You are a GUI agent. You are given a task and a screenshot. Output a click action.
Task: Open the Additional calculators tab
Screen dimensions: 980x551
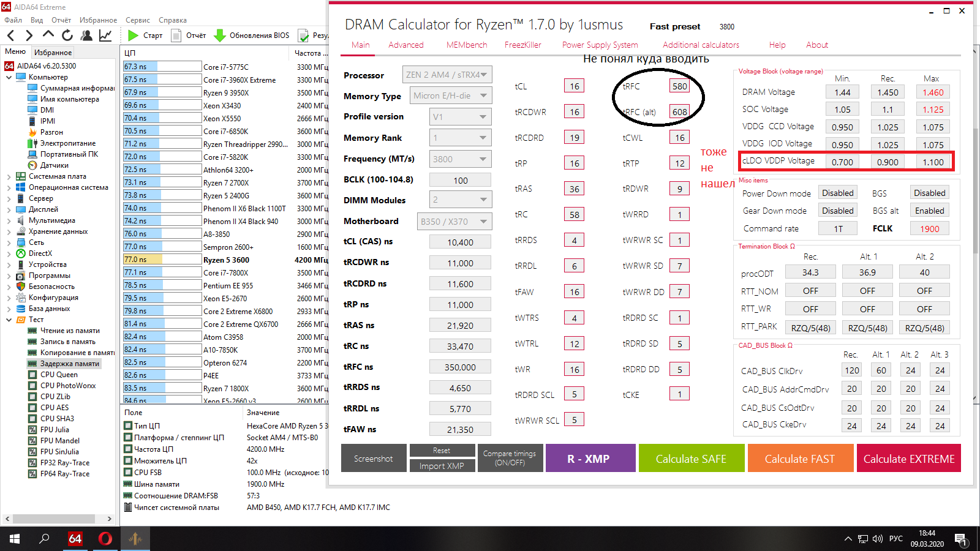pos(701,45)
